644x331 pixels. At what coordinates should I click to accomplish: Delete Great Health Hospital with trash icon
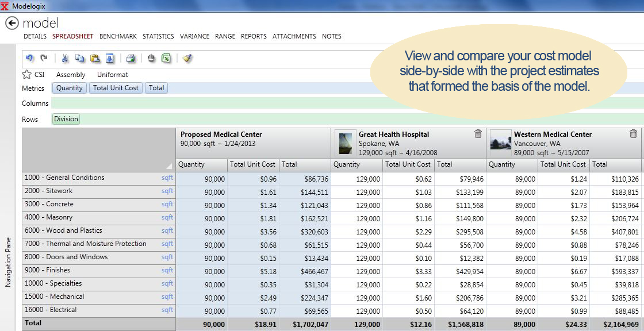pos(478,134)
